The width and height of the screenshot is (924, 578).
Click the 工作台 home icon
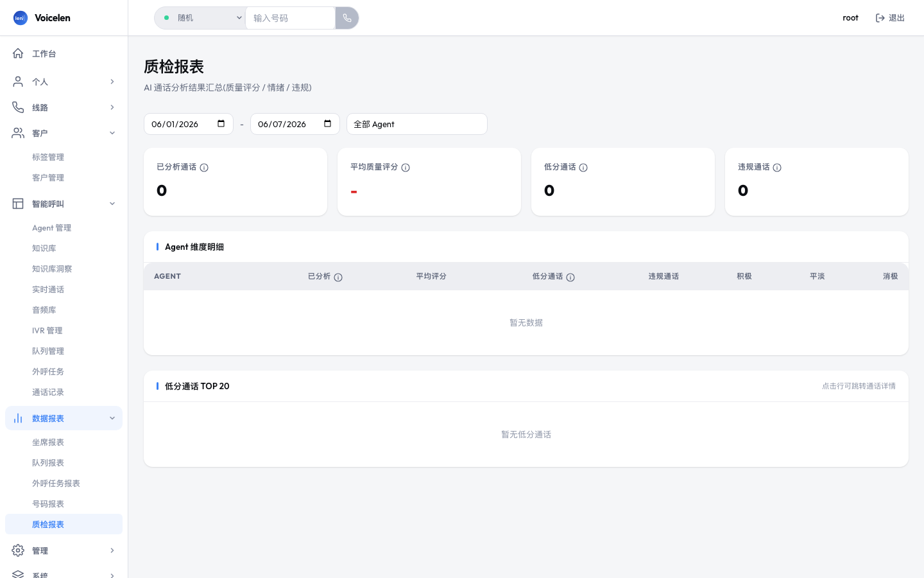coord(18,53)
